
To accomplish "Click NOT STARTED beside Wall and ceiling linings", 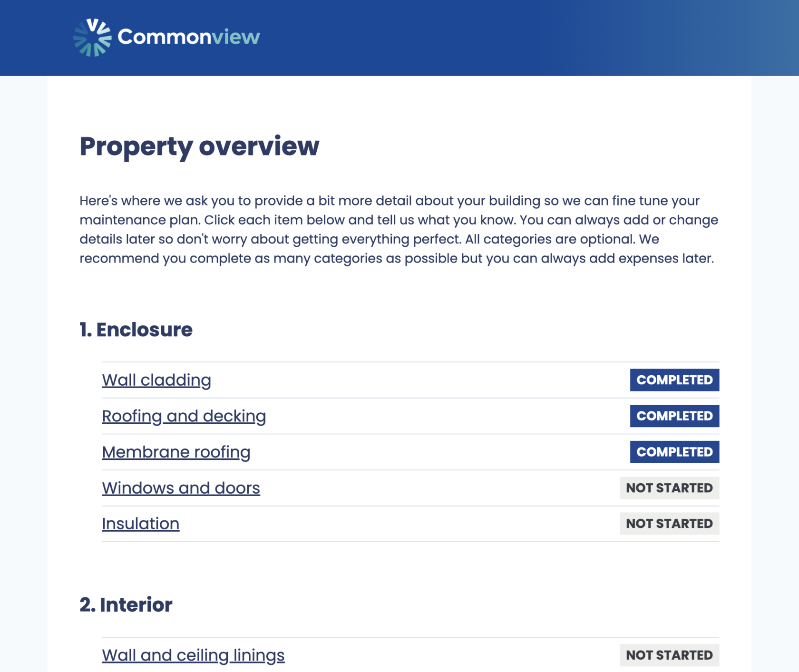I will coord(669,655).
